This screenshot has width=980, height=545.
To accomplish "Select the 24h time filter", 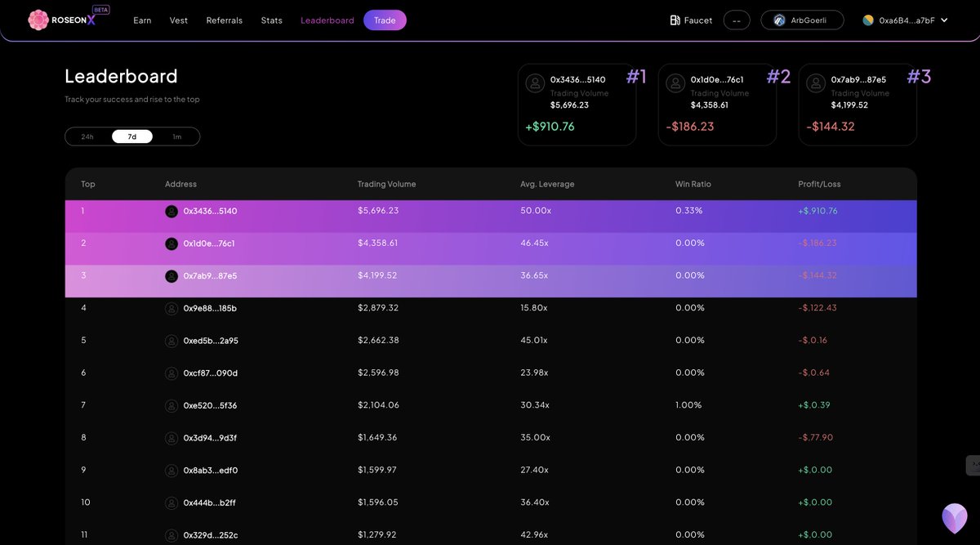I will tap(87, 136).
